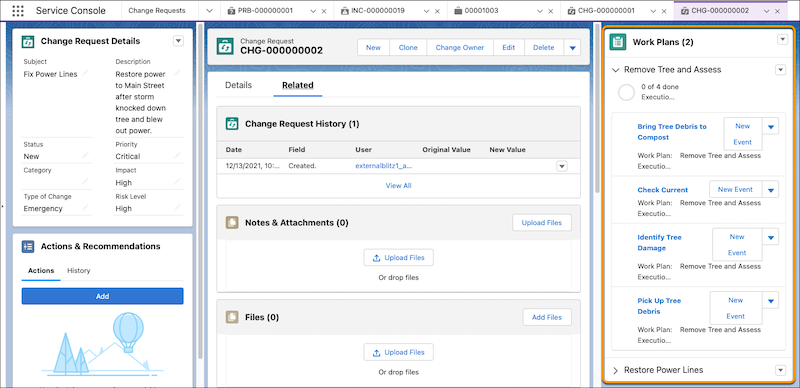Viewport: 800px width, 388px height.
Task: Open dropdown next to Identify Tree Damage New Event
Action: (770, 237)
